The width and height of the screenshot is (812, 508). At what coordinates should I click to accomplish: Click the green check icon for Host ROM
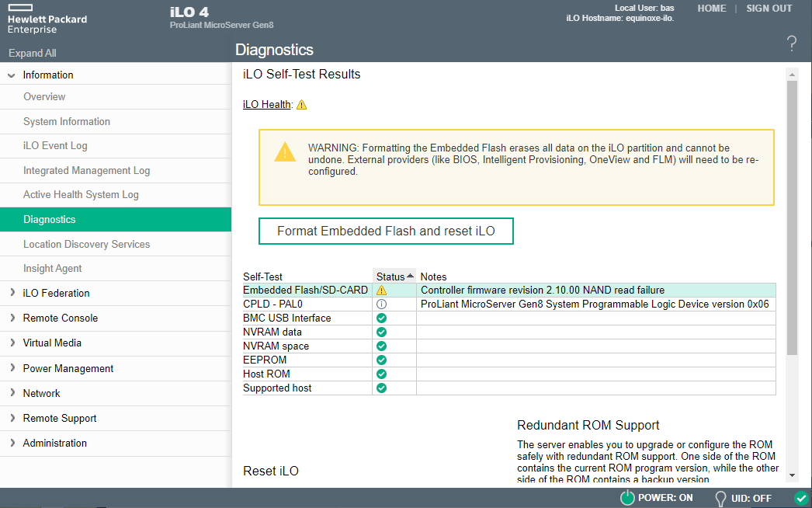[x=383, y=374]
